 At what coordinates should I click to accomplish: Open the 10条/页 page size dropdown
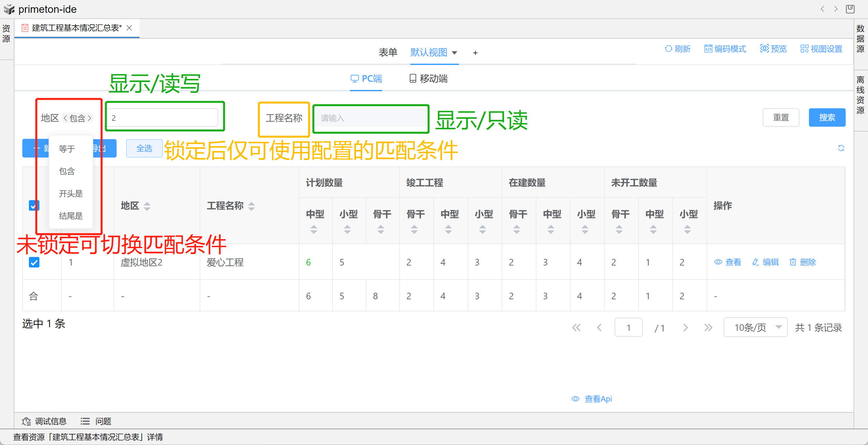(x=755, y=328)
